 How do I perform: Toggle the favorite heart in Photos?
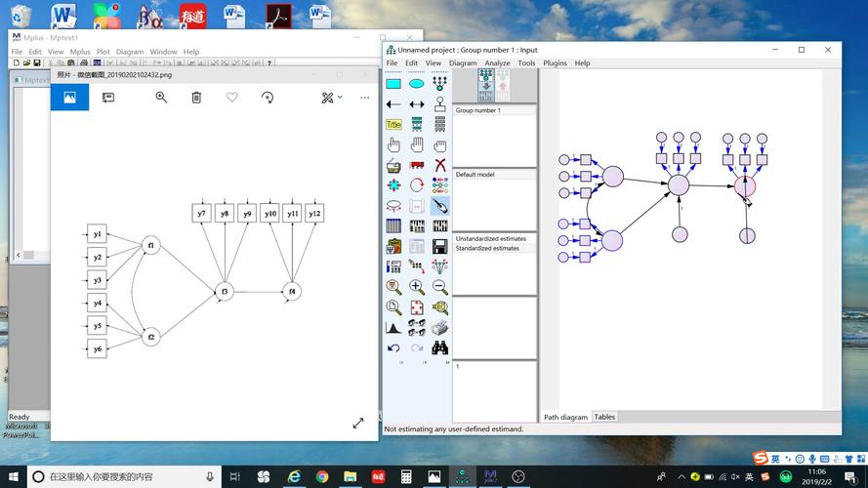coord(231,98)
